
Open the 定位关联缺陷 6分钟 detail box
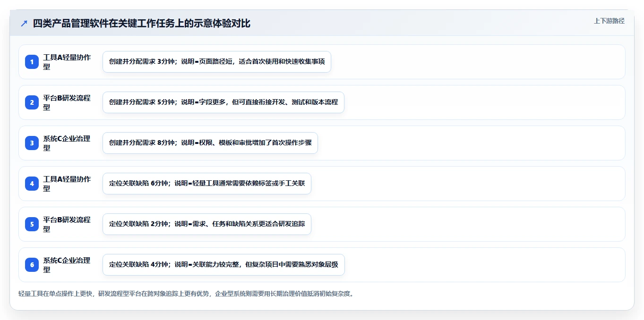[x=207, y=184]
